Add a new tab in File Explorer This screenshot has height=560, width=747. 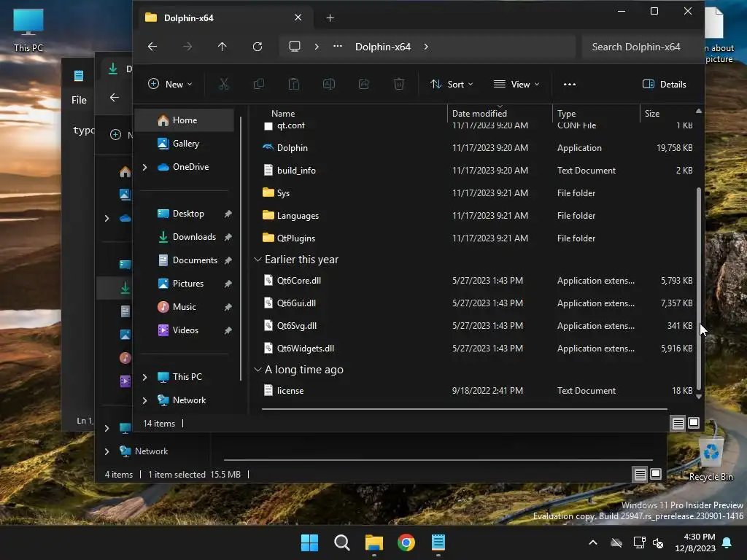pyautogui.click(x=330, y=18)
